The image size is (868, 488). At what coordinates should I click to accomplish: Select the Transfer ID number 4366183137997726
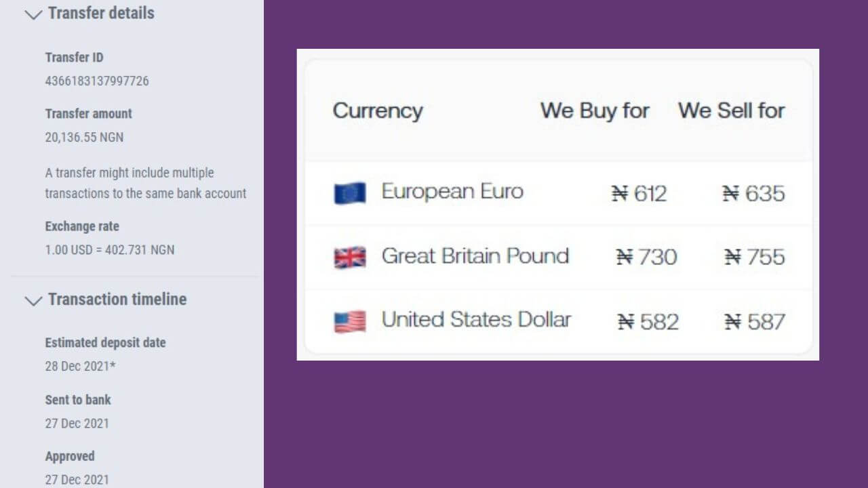click(x=97, y=81)
